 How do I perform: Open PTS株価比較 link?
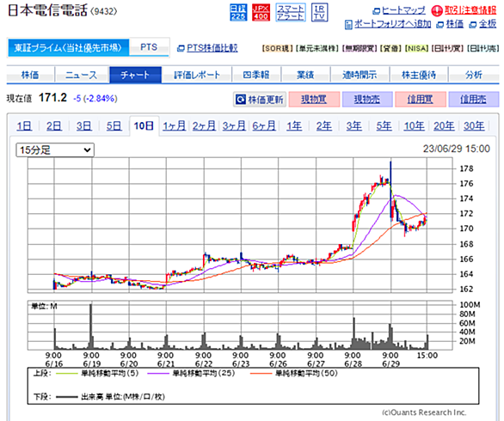point(212,48)
